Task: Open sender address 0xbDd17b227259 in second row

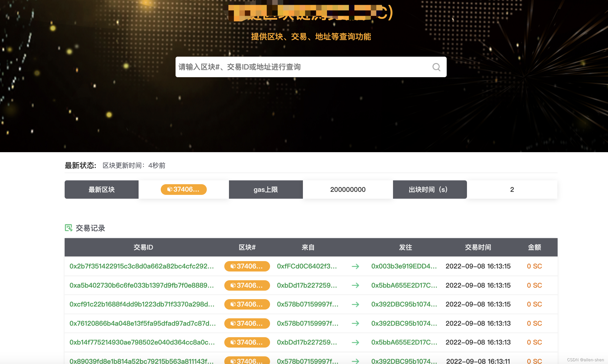Action: pyautogui.click(x=307, y=285)
